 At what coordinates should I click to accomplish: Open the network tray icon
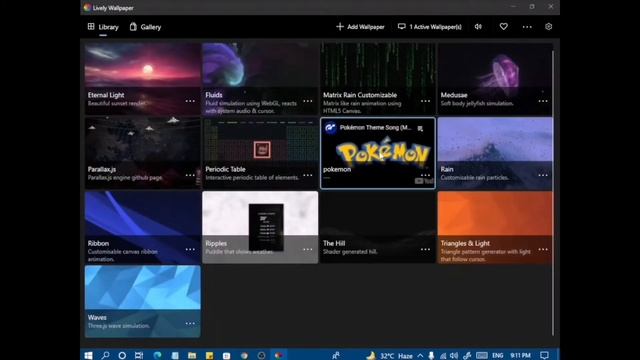(x=443, y=356)
